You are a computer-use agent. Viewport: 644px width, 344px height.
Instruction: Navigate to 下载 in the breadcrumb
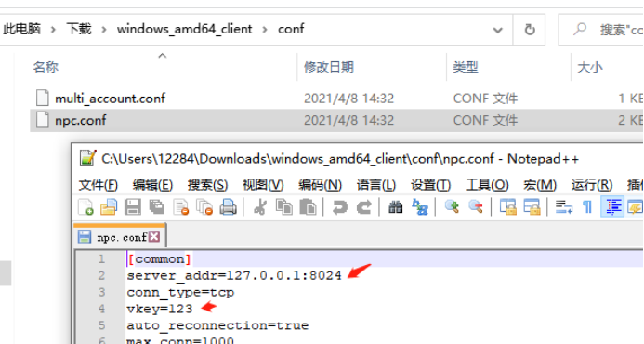point(79,29)
